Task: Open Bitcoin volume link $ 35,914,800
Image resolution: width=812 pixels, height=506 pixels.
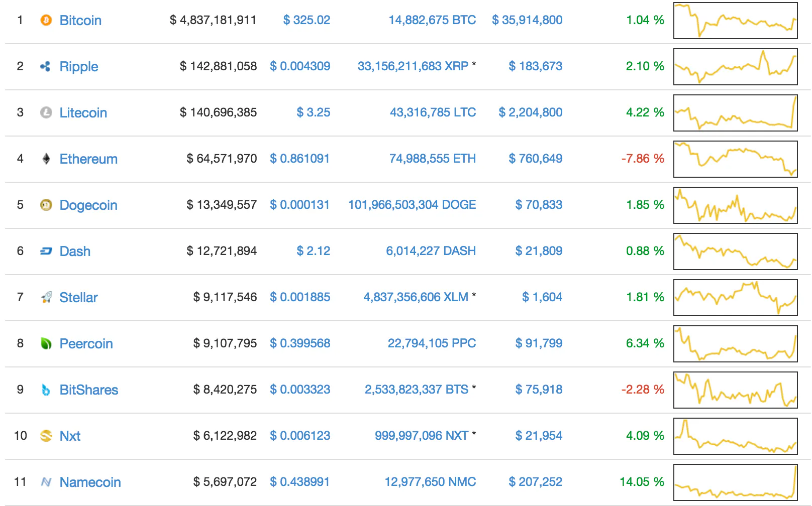Action: tap(527, 20)
